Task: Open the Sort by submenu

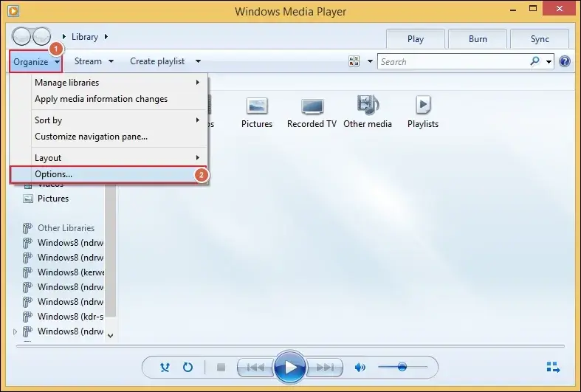Action: click(117, 120)
